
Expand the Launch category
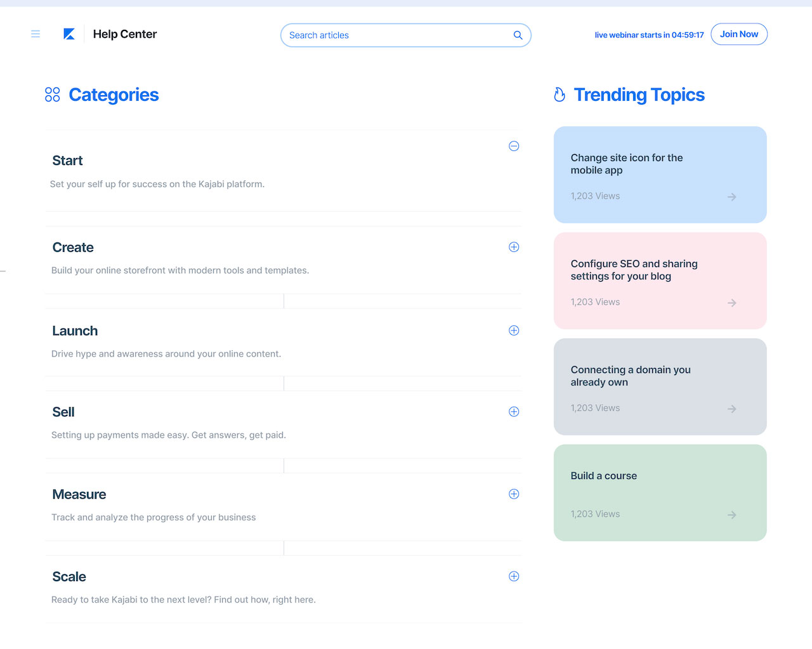click(514, 331)
